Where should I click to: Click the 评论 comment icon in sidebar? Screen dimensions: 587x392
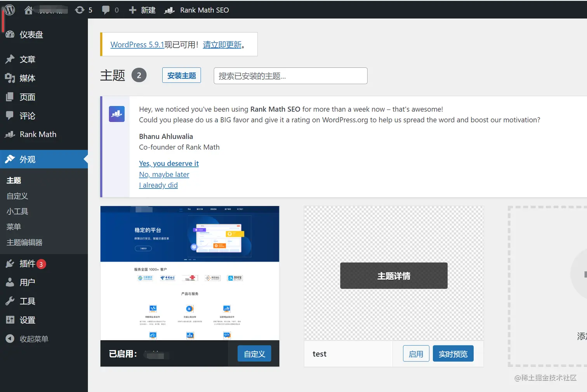click(10, 116)
